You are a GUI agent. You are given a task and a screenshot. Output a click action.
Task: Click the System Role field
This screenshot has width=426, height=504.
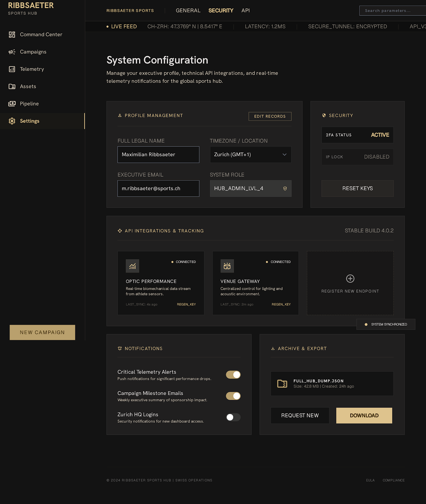tap(251, 188)
